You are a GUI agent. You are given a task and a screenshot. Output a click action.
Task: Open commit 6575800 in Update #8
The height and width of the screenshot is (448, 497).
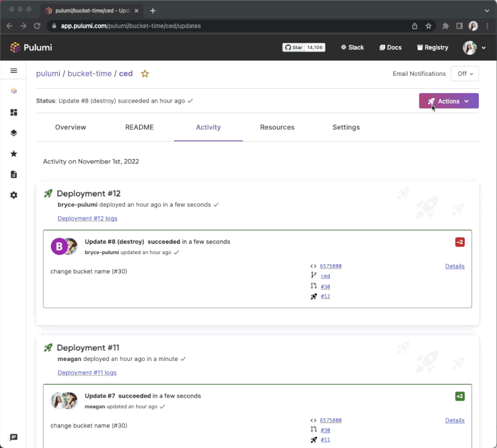(x=331, y=266)
